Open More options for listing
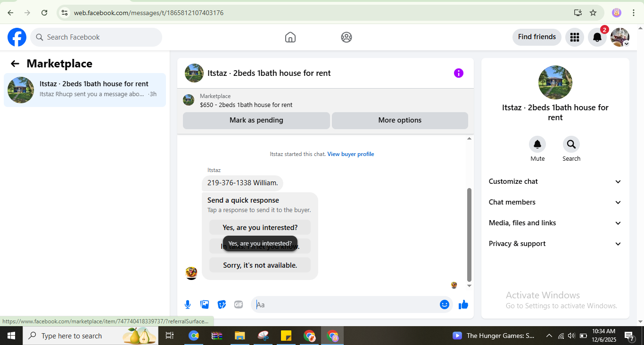This screenshot has height=345, width=644. [400, 120]
